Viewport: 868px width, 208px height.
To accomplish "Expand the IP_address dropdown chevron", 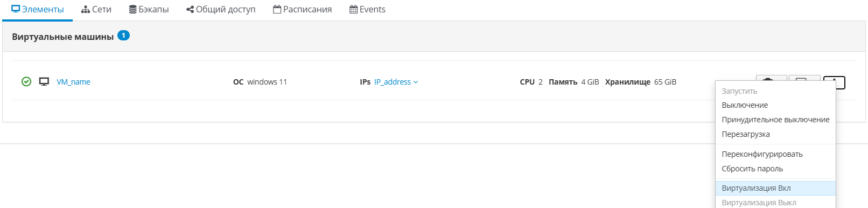I will 416,82.
